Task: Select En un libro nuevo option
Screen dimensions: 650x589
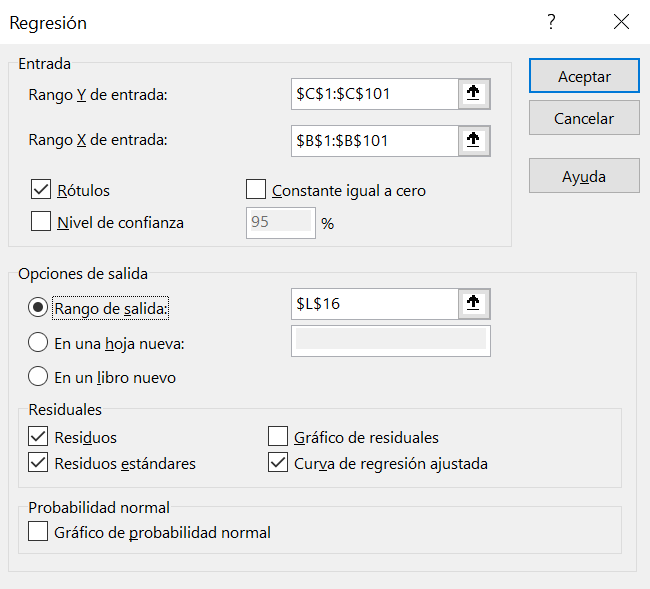Action: (x=39, y=377)
